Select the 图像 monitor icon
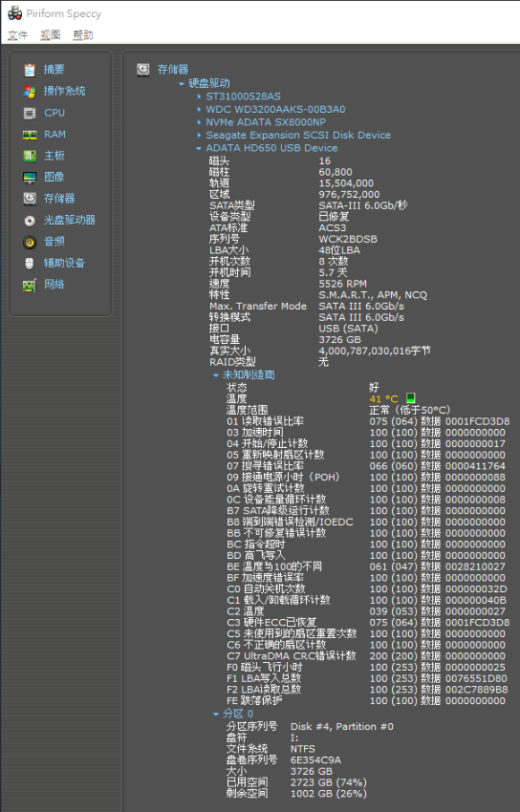 tap(30, 177)
